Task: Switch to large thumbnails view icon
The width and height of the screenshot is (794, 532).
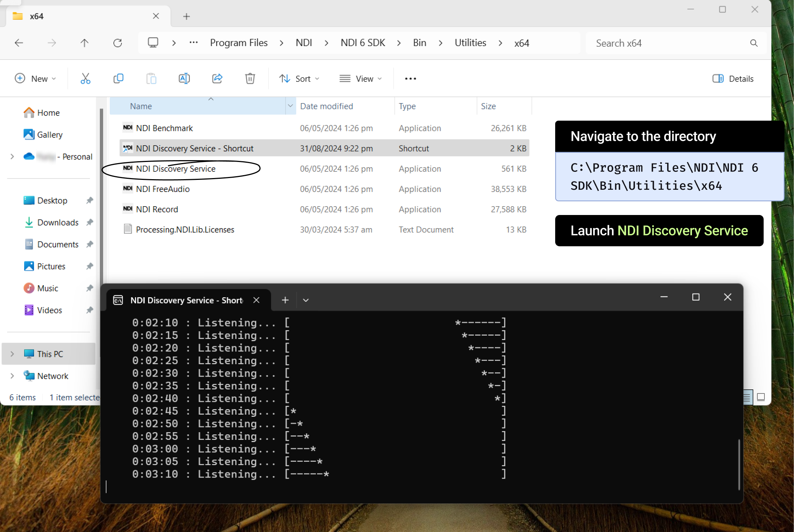Action: (761, 397)
